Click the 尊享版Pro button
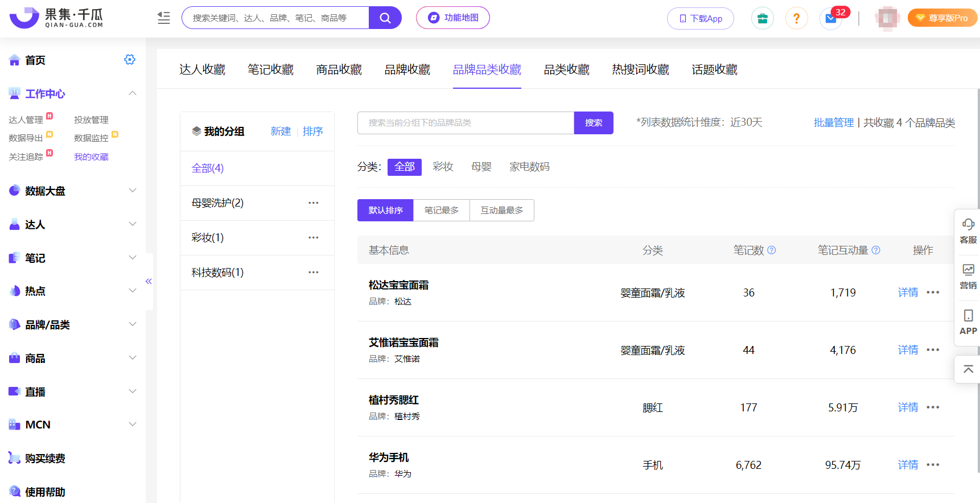Viewport: 980px width, 503px height. (x=942, y=18)
